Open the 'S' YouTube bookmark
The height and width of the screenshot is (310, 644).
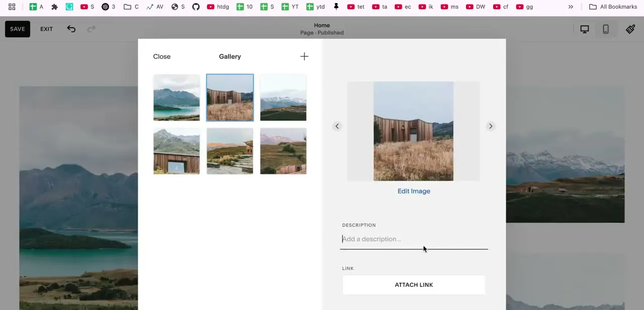pos(88,7)
